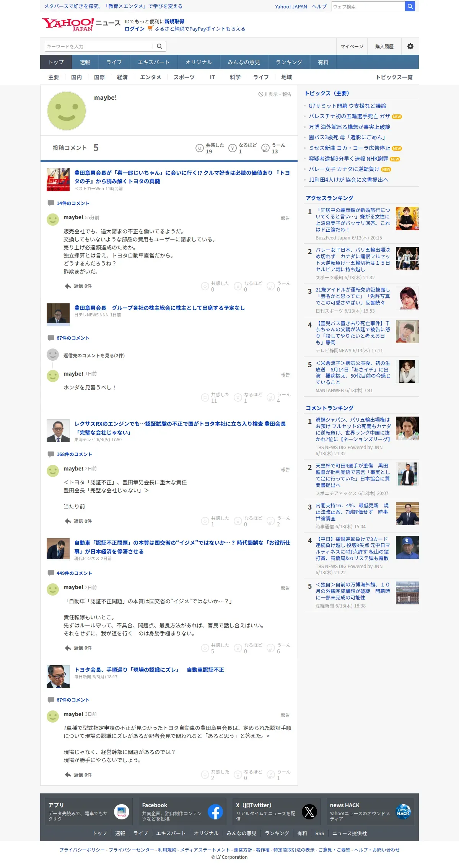The image size is (459, 868).
Task: Expand 返信先のコメントを見る(2件)
Action: (94, 355)
